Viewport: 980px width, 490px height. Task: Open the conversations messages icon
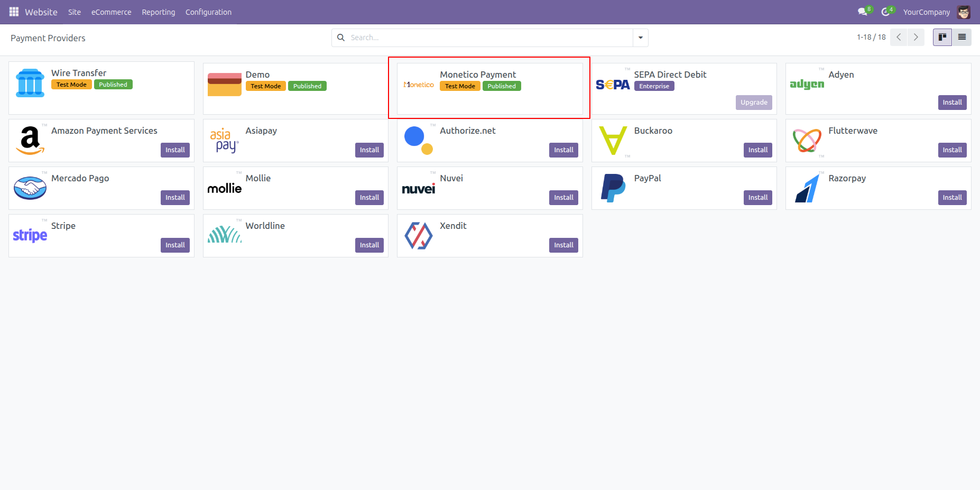click(863, 12)
